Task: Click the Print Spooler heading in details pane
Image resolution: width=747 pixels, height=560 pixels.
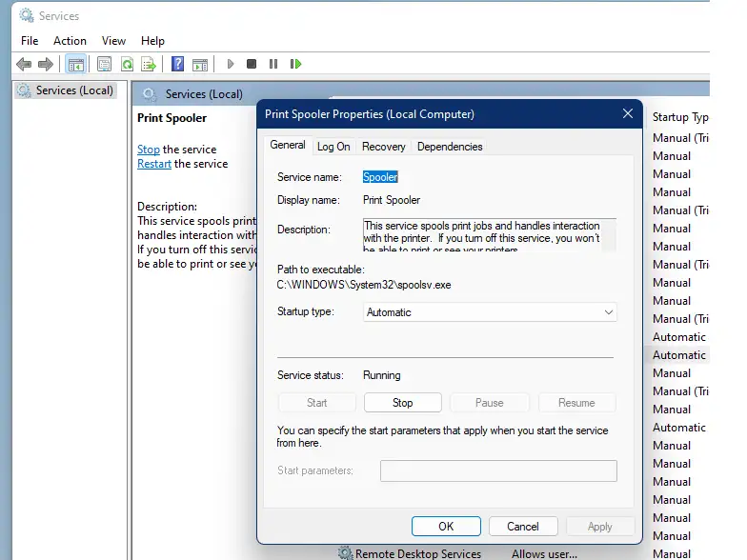Action: [172, 118]
